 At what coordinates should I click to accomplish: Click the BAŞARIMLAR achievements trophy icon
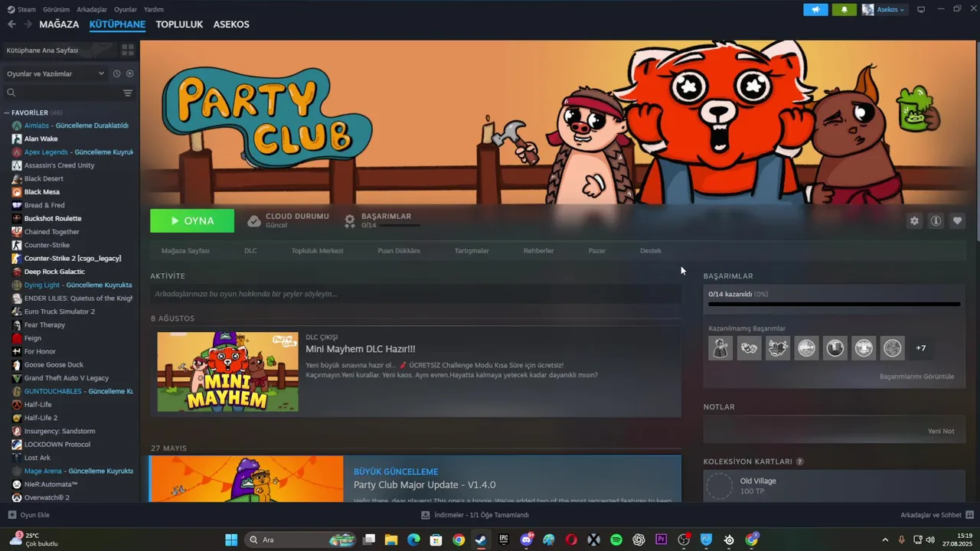(x=350, y=220)
